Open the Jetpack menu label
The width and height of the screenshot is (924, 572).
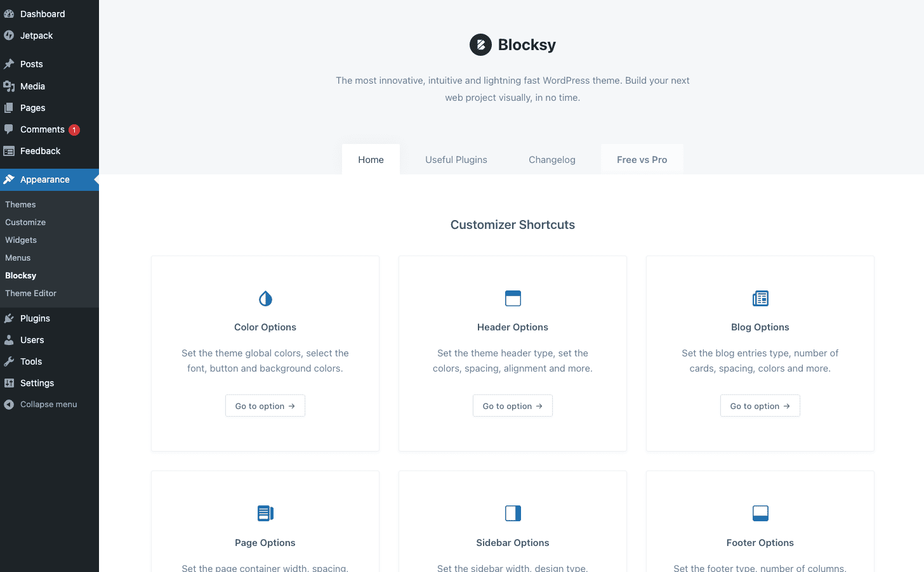[36, 36]
